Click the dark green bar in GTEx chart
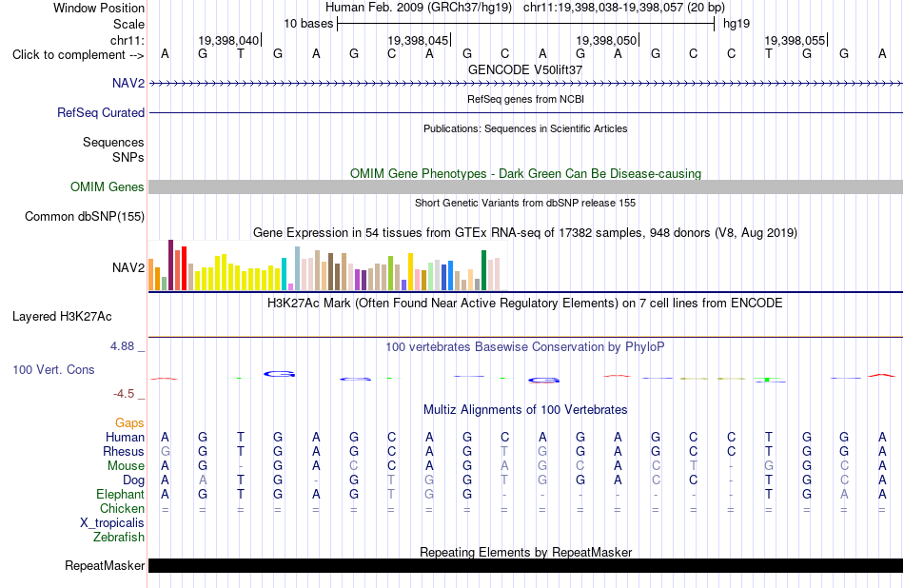904x588 pixels. tap(483, 270)
